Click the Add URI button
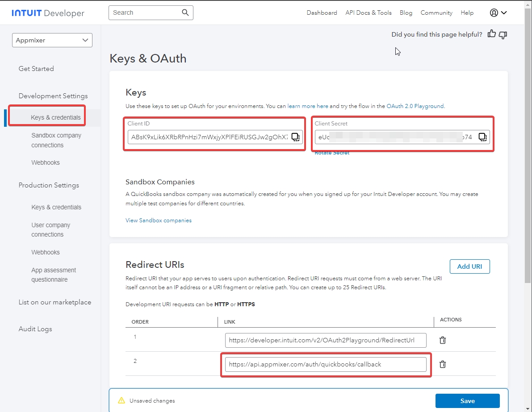Screen dimensions: 532x412 pyautogui.click(x=469, y=266)
